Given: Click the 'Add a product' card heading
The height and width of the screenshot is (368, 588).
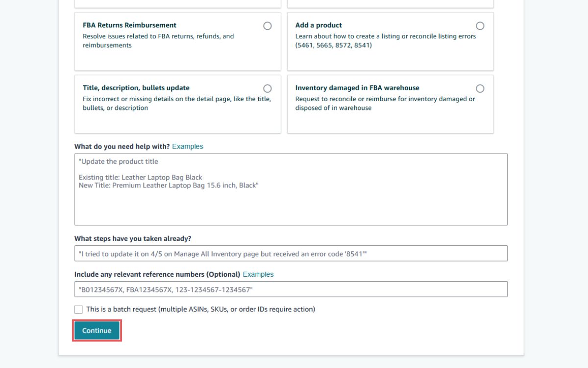Looking at the screenshot, I should click(x=318, y=26).
